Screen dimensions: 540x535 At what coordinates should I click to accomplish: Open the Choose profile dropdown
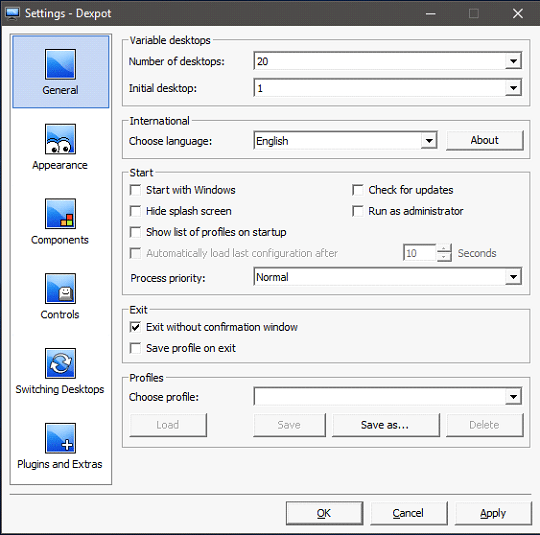pyautogui.click(x=513, y=397)
